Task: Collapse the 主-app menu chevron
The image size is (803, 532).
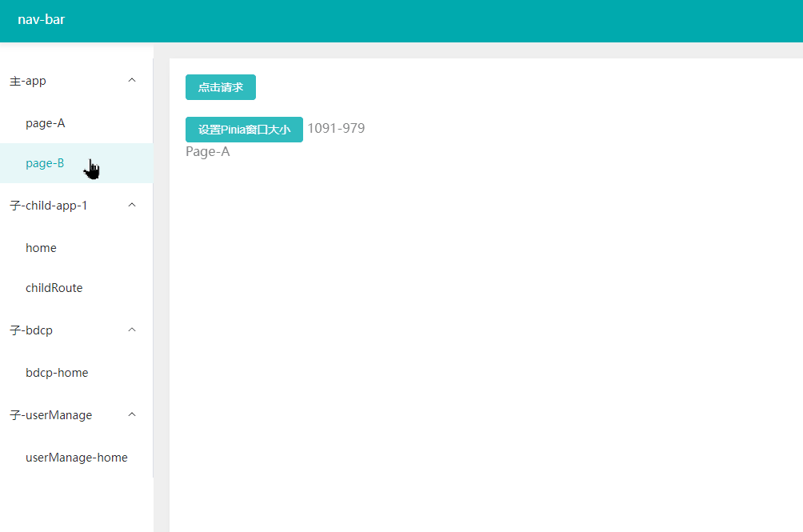Action: point(132,80)
